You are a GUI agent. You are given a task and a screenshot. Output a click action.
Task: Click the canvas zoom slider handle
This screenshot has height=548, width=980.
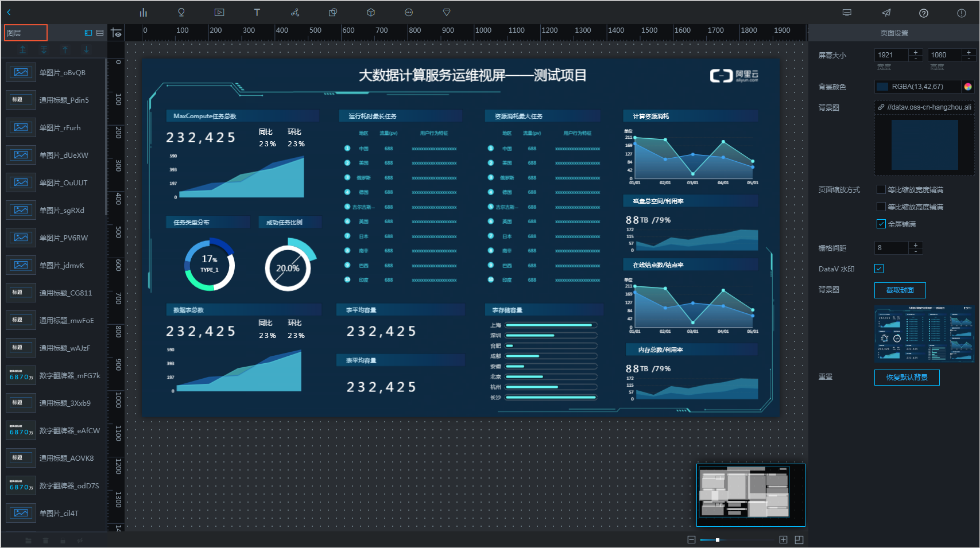[717, 539]
